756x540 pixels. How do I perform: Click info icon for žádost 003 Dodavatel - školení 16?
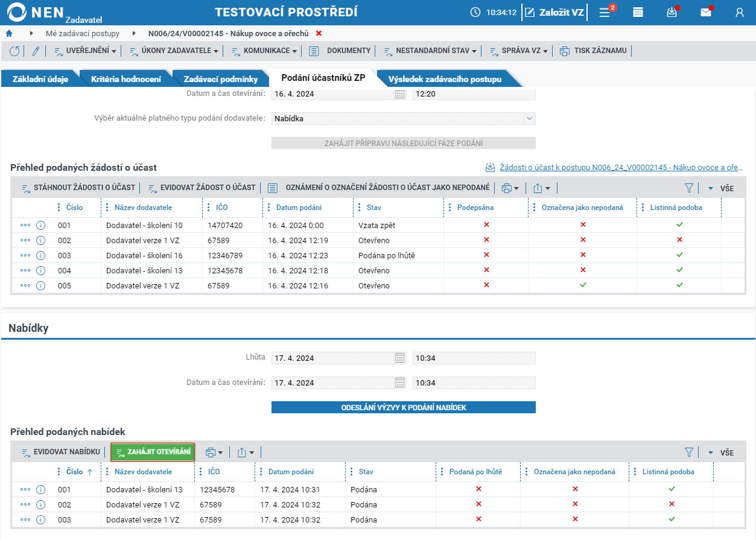(41, 255)
